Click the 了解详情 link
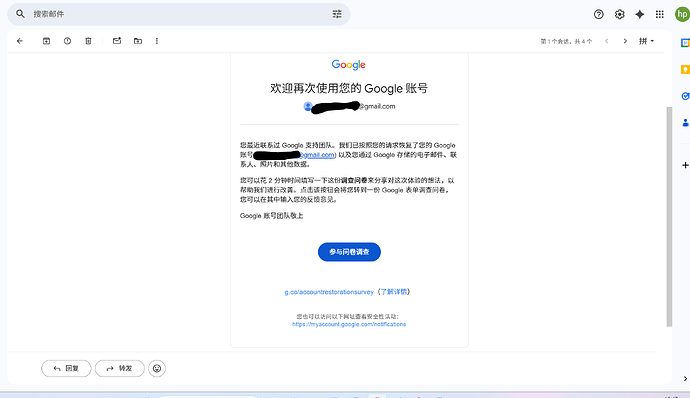This screenshot has width=690, height=398. point(394,292)
